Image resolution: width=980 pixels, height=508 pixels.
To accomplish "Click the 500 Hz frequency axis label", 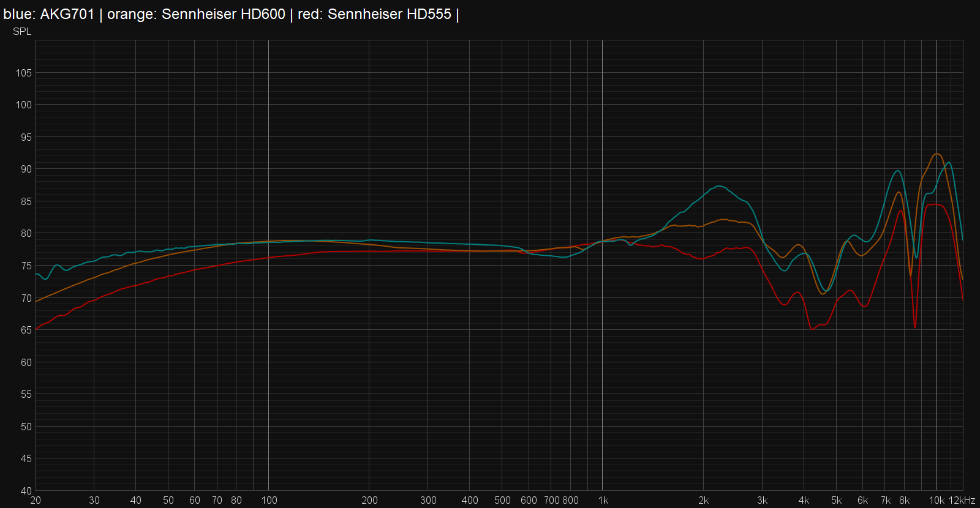I will (x=502, y=500).
